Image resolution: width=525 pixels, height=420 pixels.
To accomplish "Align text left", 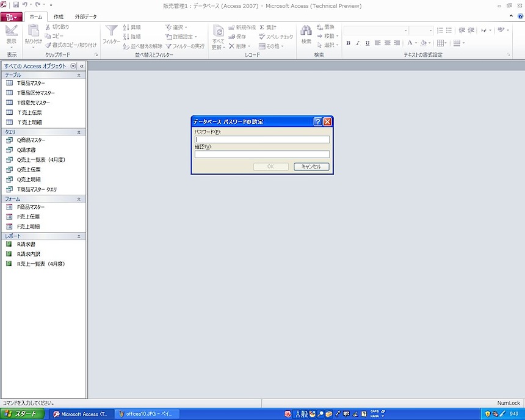I will point(378,43).
